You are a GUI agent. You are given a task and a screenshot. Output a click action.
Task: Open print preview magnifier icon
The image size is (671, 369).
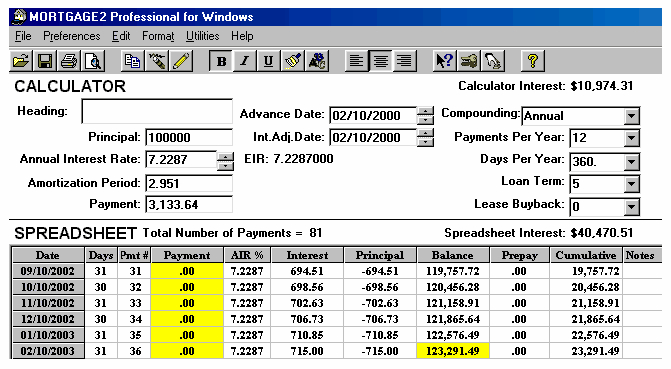click(x=93, y=61)
